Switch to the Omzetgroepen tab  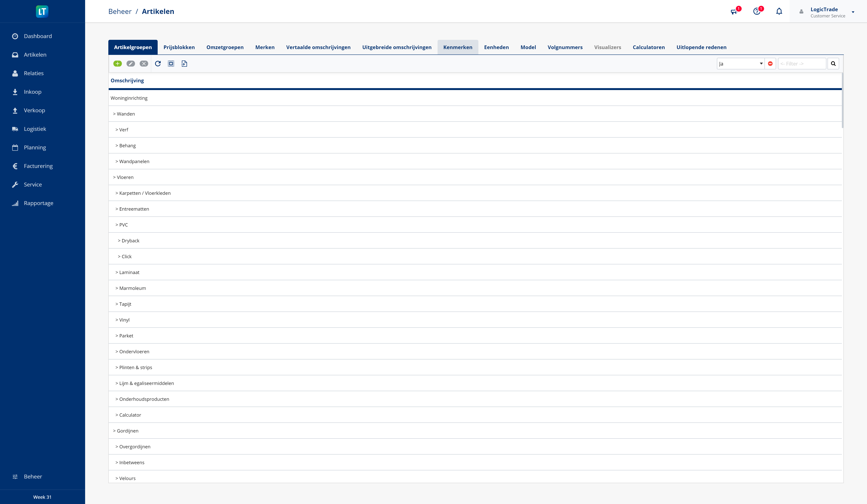click(225, 47)
